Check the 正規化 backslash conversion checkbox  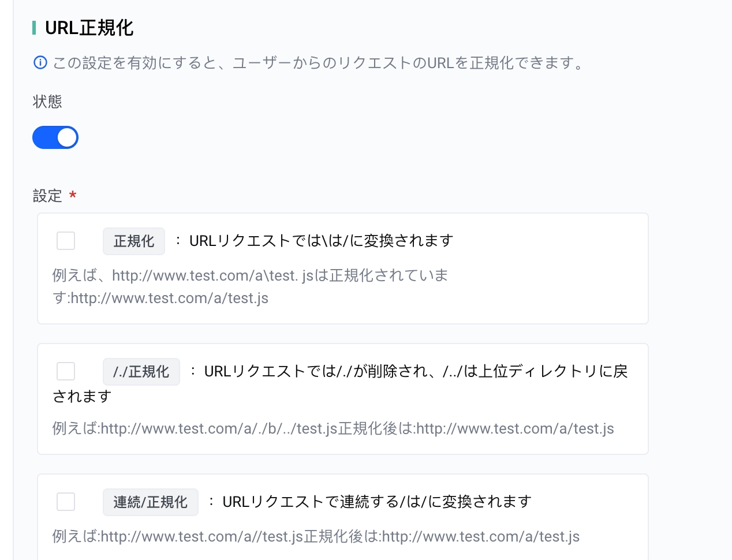[x=66, y=241]
